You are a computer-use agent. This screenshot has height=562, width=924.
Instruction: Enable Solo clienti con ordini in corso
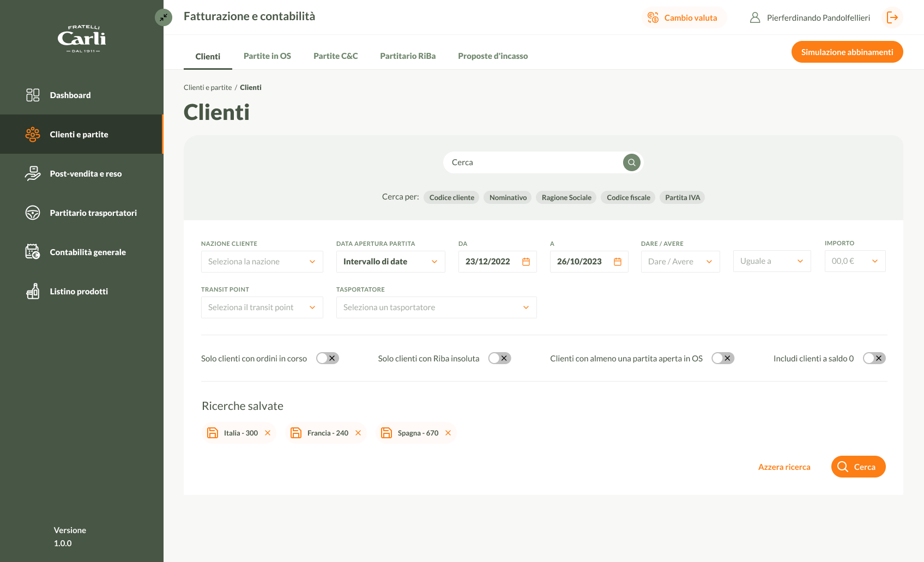click(x=328, y=358)
